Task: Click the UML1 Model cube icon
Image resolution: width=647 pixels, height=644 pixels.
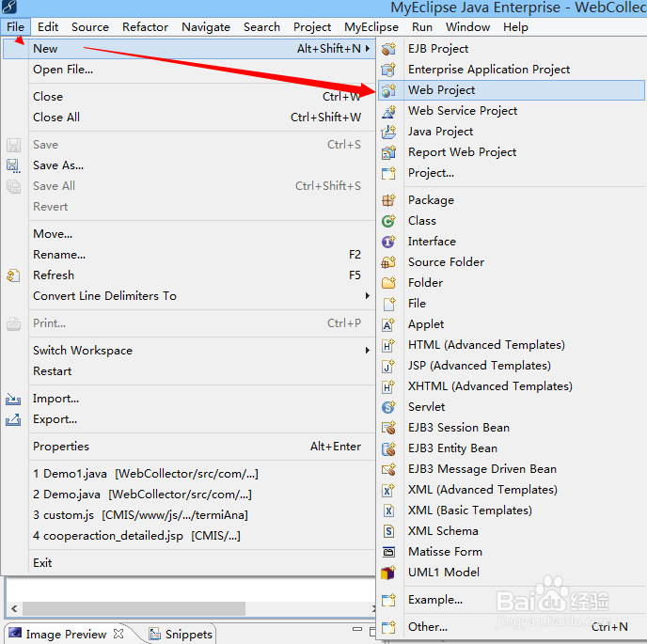Action: point(388,573)
